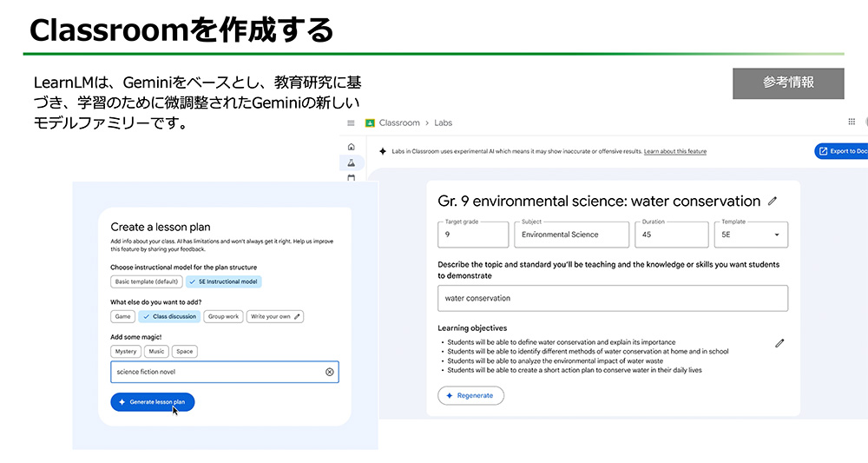This screenshot has height=463, width=868.
Task: Click the Create a lesson plan heading
Action: [161, 227]
